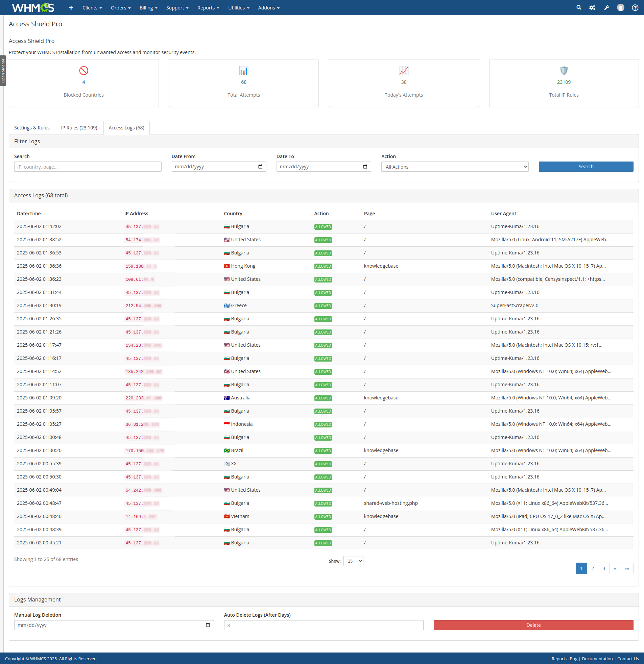This screenshot has height=664, width=644.
Task: Click the Date To input field
Action: pos(324,167)
